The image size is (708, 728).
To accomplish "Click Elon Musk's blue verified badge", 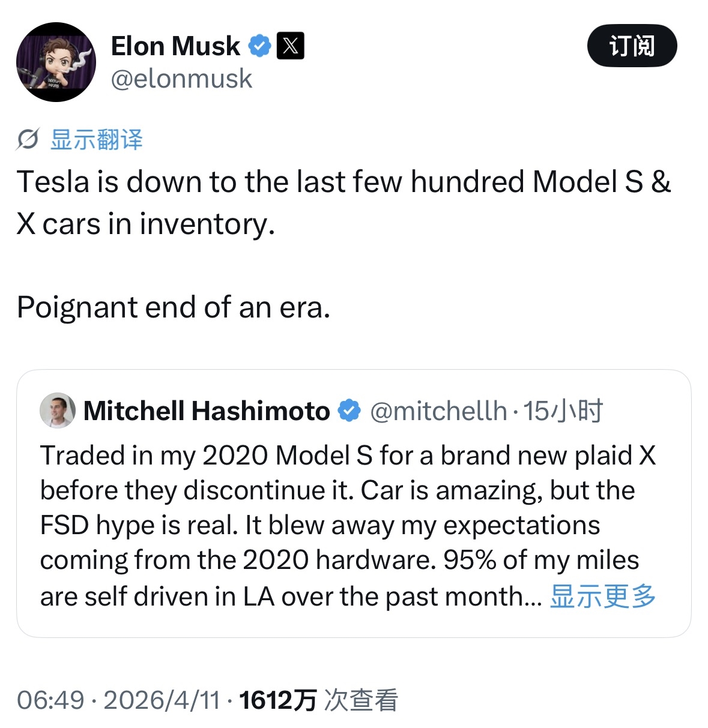I will [259, 46].
